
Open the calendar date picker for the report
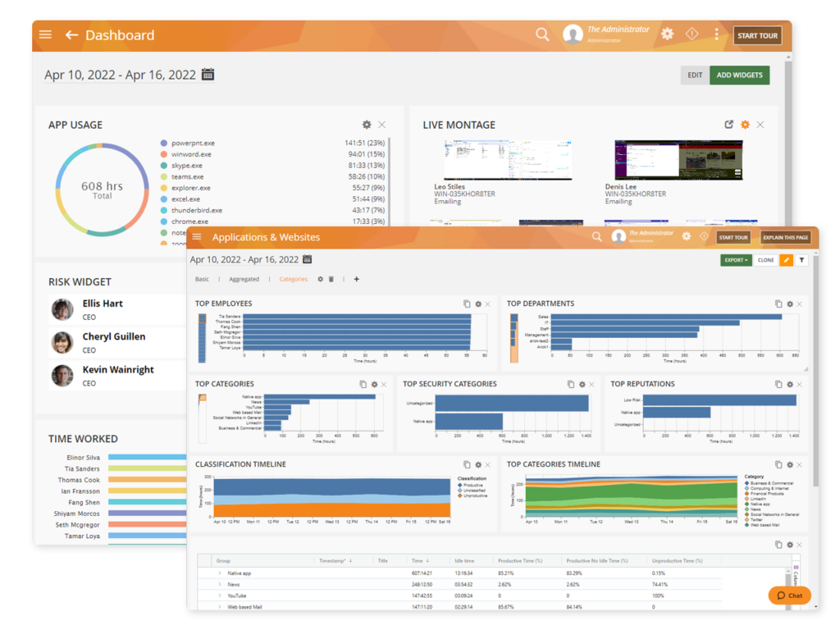[306, 259]
